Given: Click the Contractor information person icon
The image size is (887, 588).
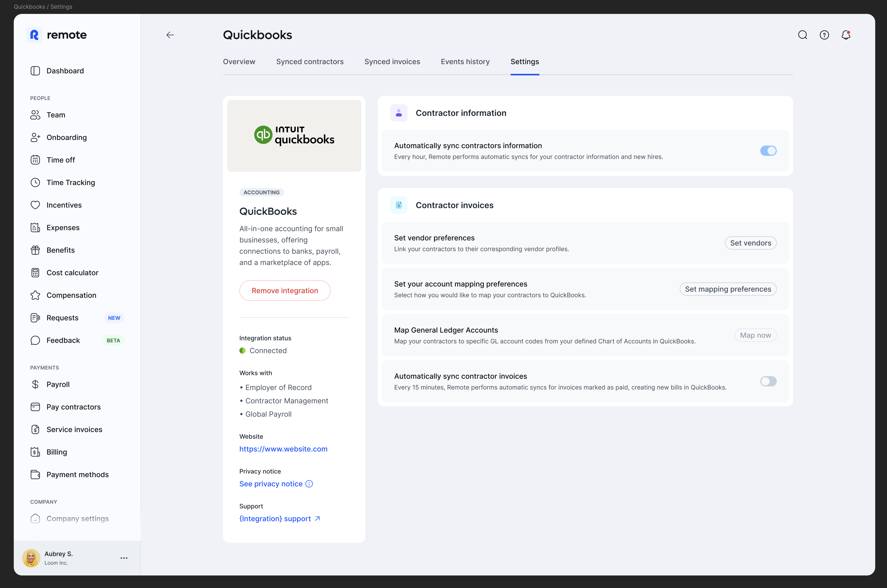Looking at the screenshot, I should point(399,113).
